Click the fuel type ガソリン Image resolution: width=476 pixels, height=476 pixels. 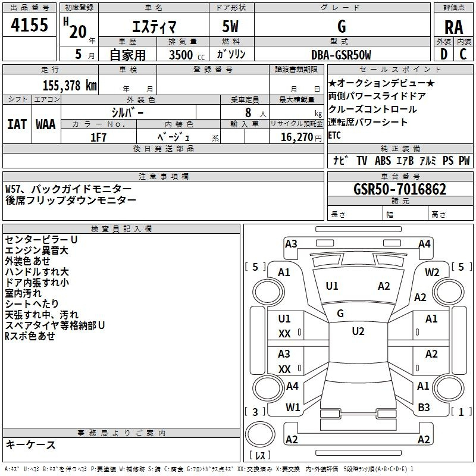[x=231, y=54]
